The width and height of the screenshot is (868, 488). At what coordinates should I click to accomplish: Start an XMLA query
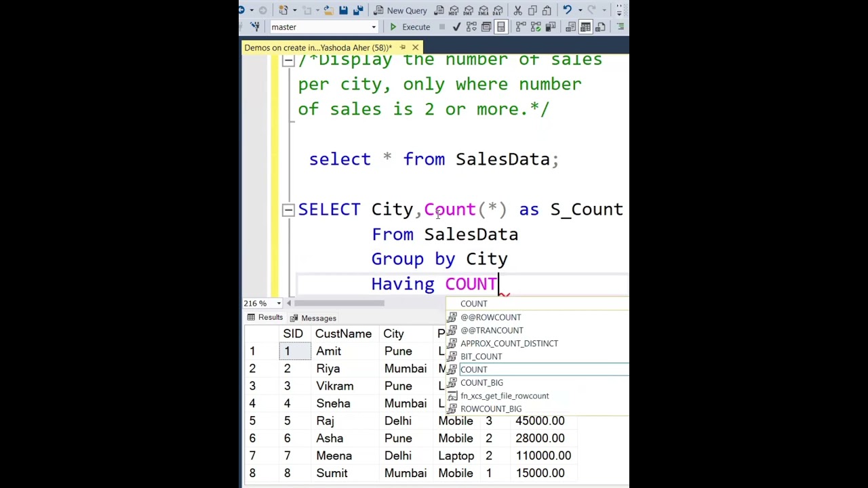tap(483, 10)
